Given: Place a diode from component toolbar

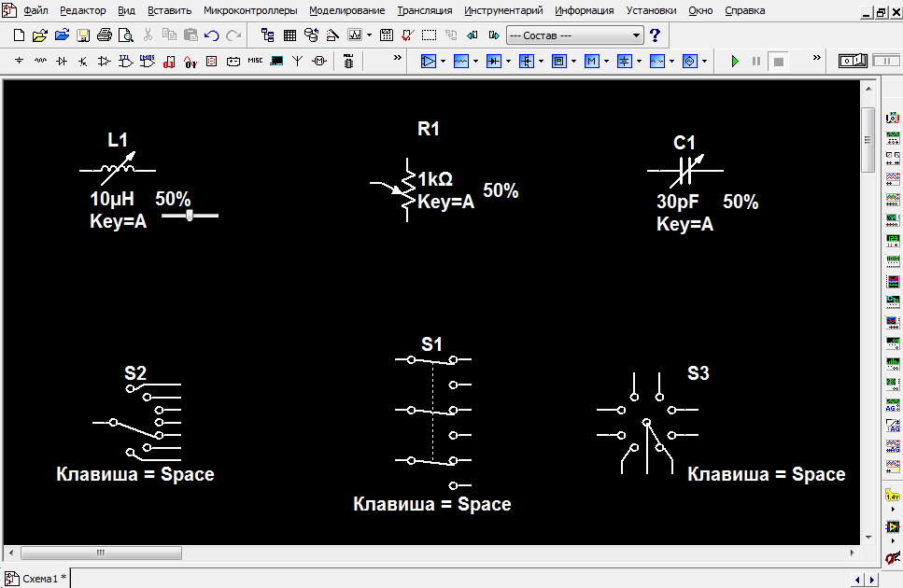Looking at the screenshot, I should [x=62, y=61].
